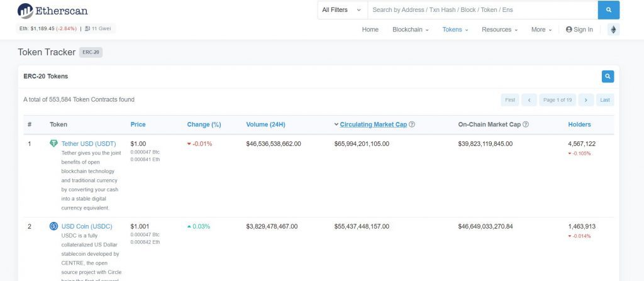Screen dimensions: 644x281
Task: Click On-Chain Market Cap help icon
Action: tap(526, 124)
